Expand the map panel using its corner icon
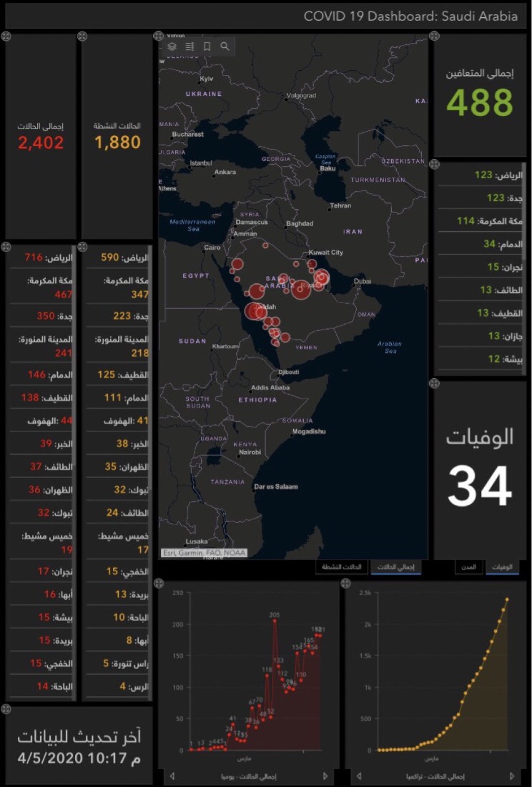This screenshot has height=787, width=532. 159,36
